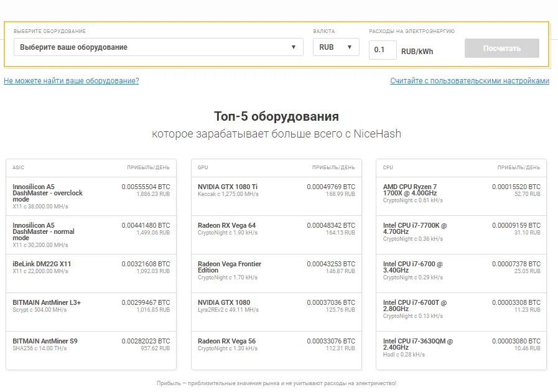Click the 'ПРИБЫЛЬ/ДЕНЬ' header in CPU table

click(x=519, y=167)
